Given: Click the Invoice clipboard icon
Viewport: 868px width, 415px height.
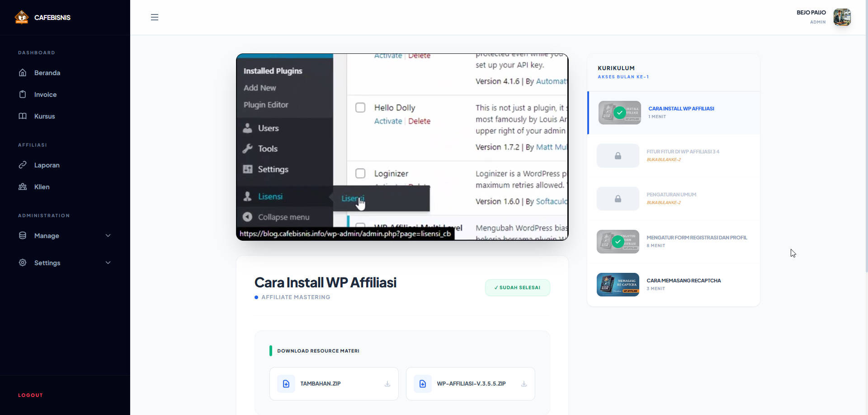Looking at the screenshot, I should (23, 94).
